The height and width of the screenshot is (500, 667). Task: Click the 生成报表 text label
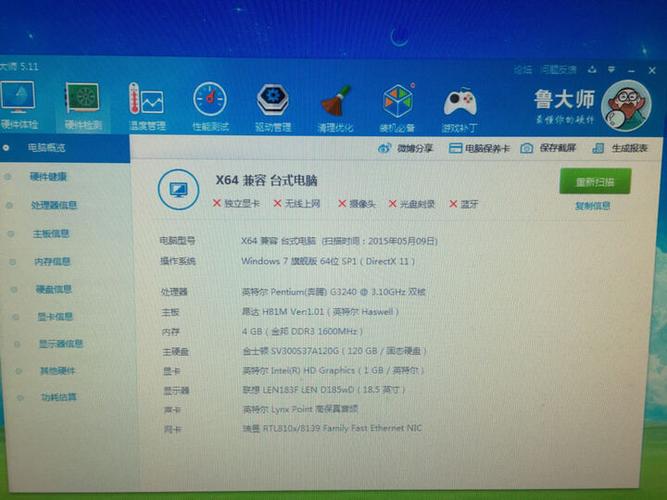pos(630,148)
